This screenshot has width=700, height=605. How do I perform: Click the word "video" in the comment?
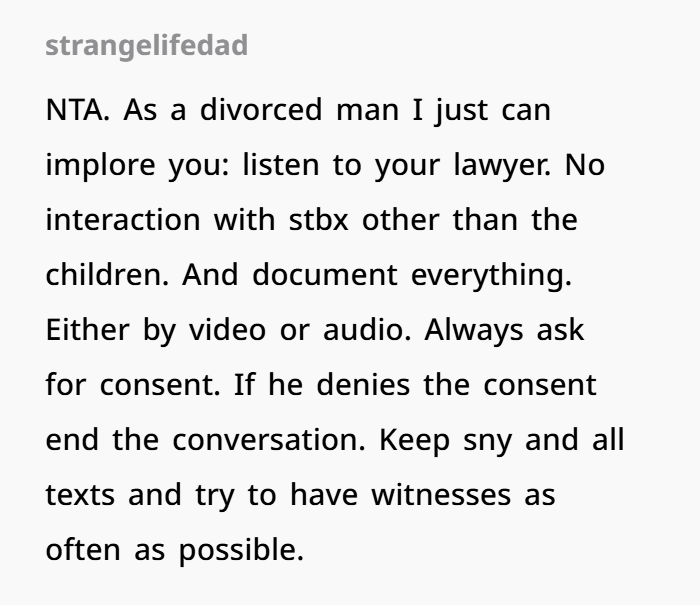click(x=227, y=330)
